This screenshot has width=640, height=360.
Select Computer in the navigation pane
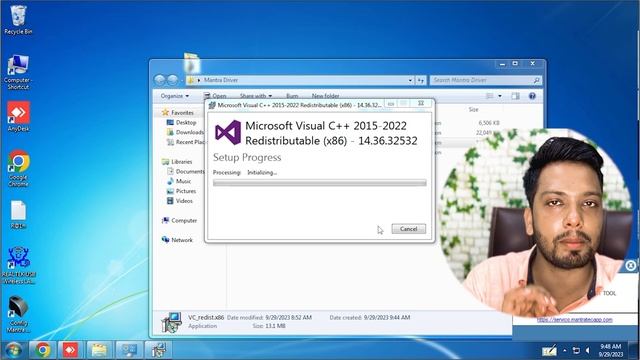pyautogui.click(x=180, y=220)
